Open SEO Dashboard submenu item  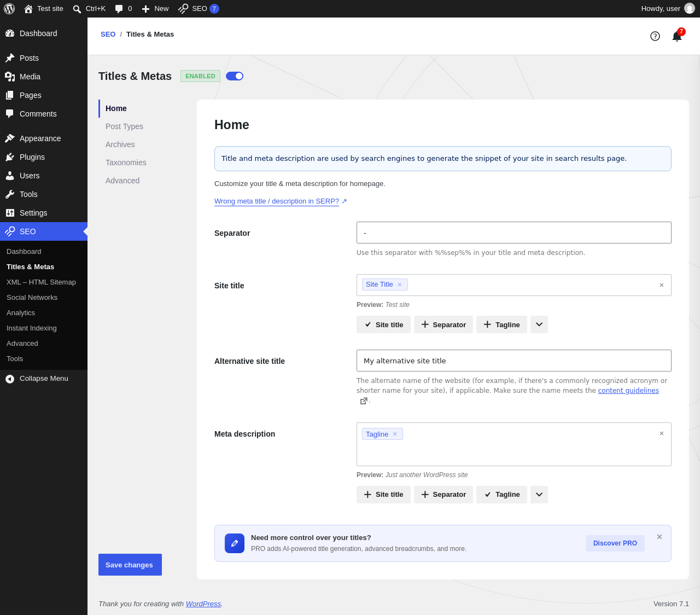(x=44, y=252)
